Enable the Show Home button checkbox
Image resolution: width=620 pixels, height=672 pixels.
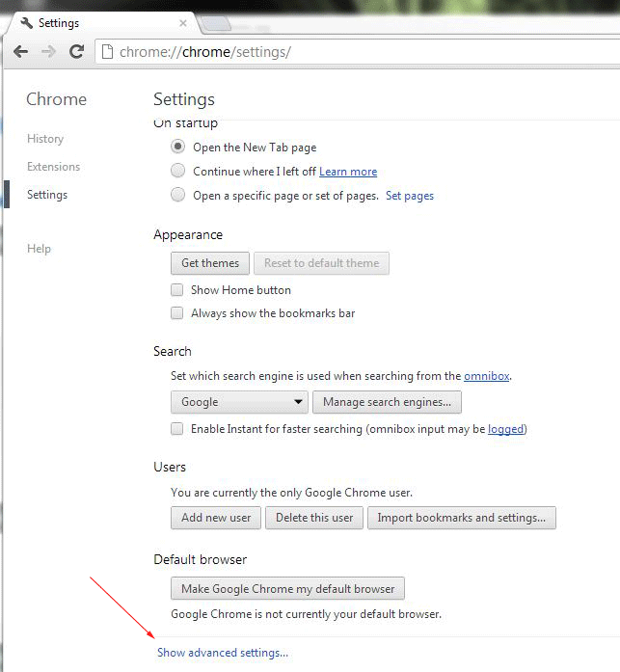(177, 290)
